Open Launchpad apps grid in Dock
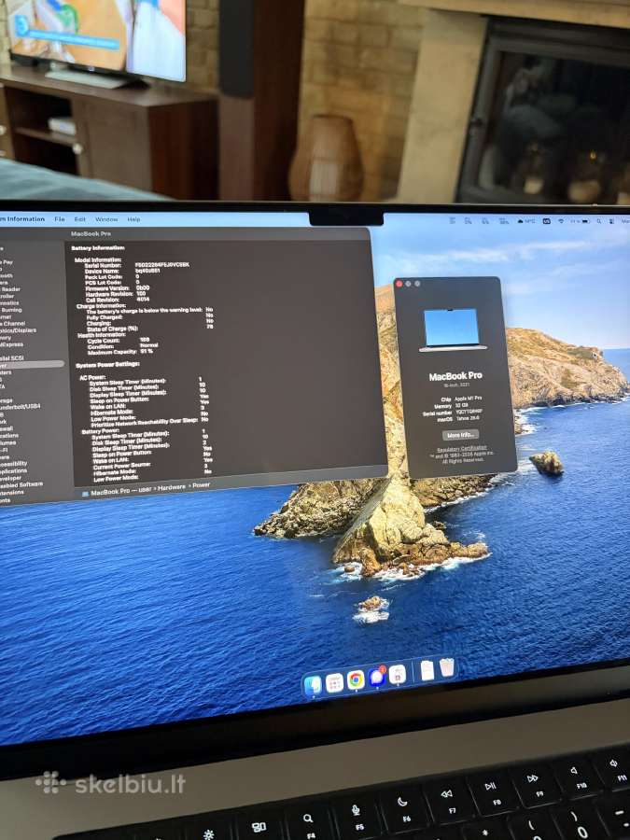Screen dimensions: 630x840 click(x=334, y=683)
